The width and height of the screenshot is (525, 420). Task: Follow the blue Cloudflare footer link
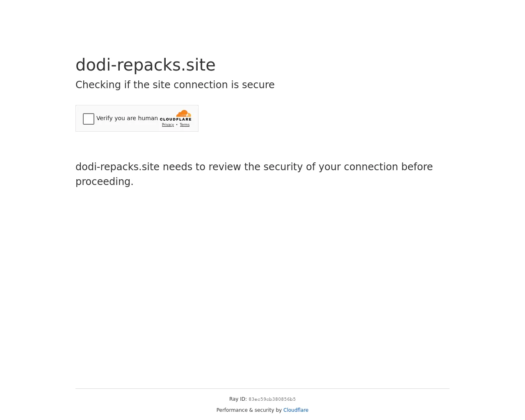click(296, 410)
